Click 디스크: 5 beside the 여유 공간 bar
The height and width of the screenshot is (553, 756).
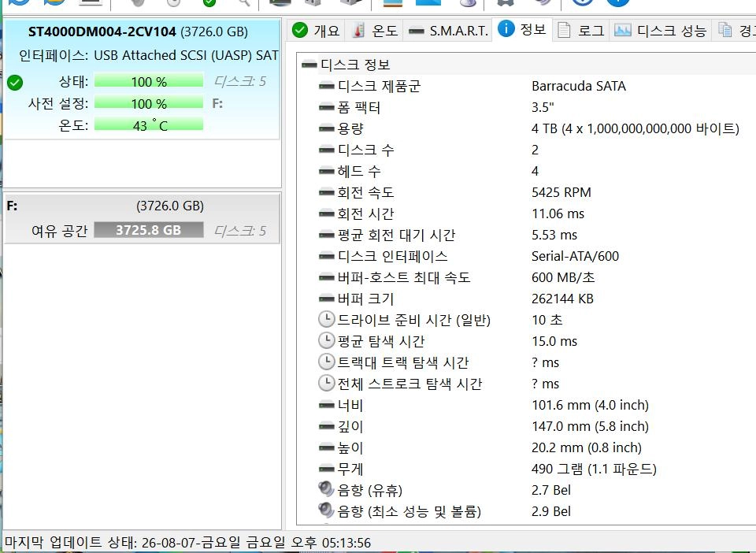coord(239,231)
